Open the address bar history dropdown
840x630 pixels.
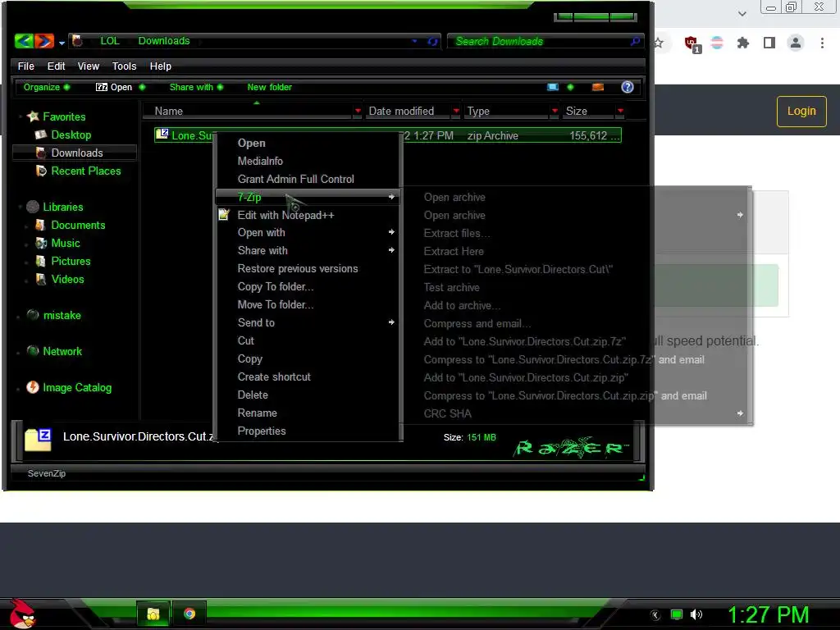click(x=414, y=41)
